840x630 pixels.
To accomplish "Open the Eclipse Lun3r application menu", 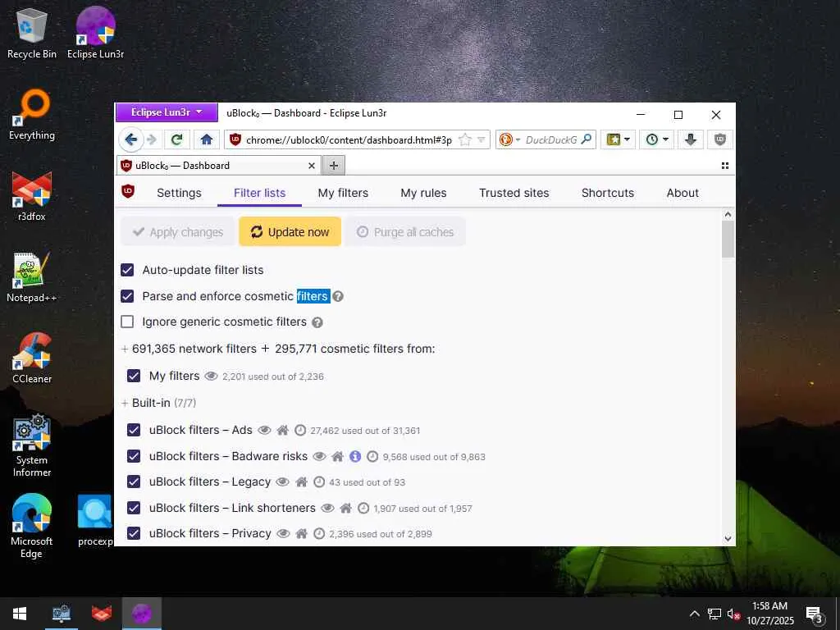I will 167,112.
